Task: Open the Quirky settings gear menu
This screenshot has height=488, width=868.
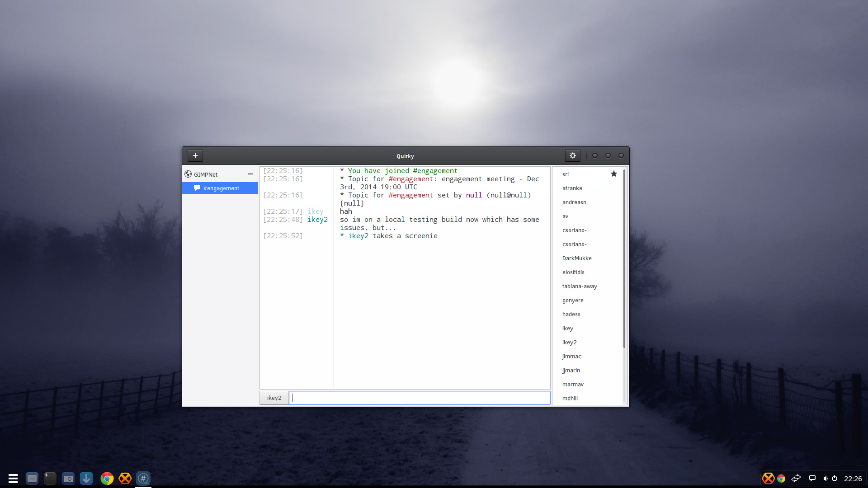Action: [x=572, y=155]
